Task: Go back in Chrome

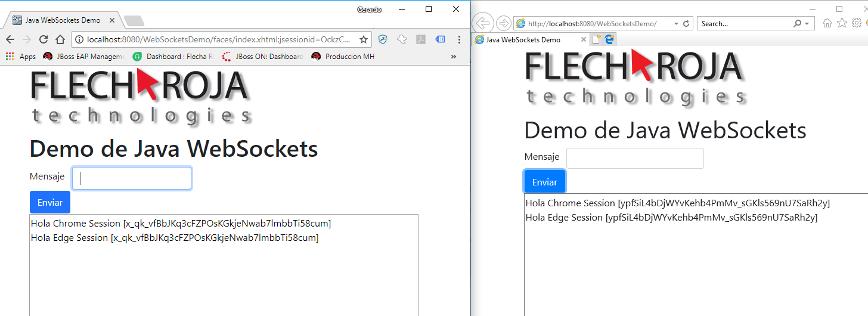Action: (10, 40)
